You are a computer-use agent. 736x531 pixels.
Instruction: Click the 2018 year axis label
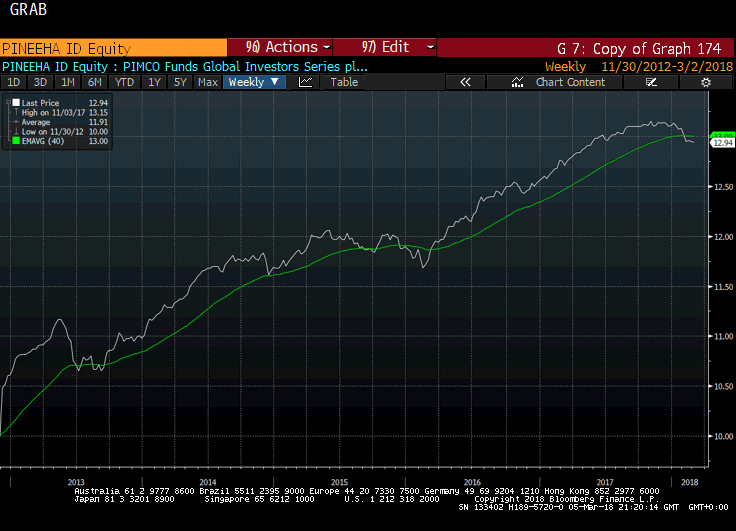pos(690,482)
